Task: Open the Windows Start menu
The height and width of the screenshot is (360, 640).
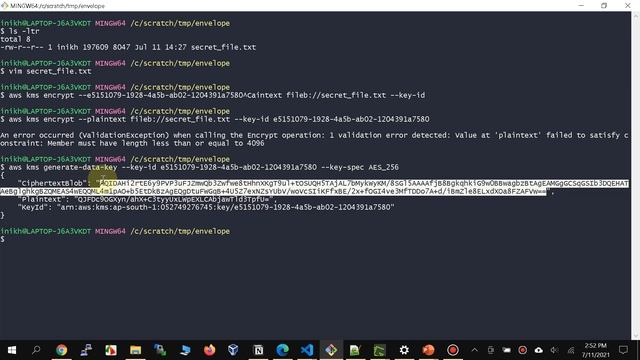Action: pos(12,350)
